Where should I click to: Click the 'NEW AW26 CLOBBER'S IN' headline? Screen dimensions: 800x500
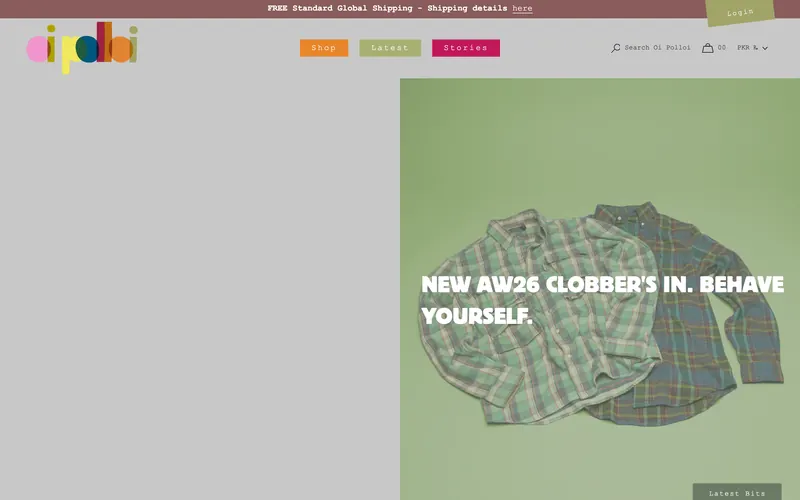(602, 300)
